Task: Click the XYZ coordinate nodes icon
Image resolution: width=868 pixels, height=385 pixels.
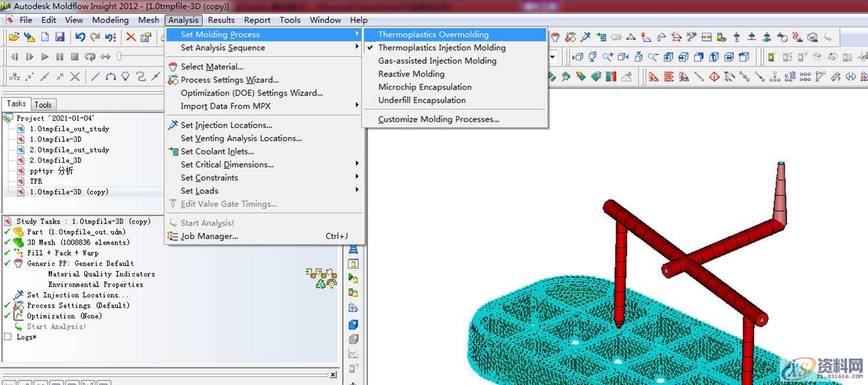Action: point(14,77)
